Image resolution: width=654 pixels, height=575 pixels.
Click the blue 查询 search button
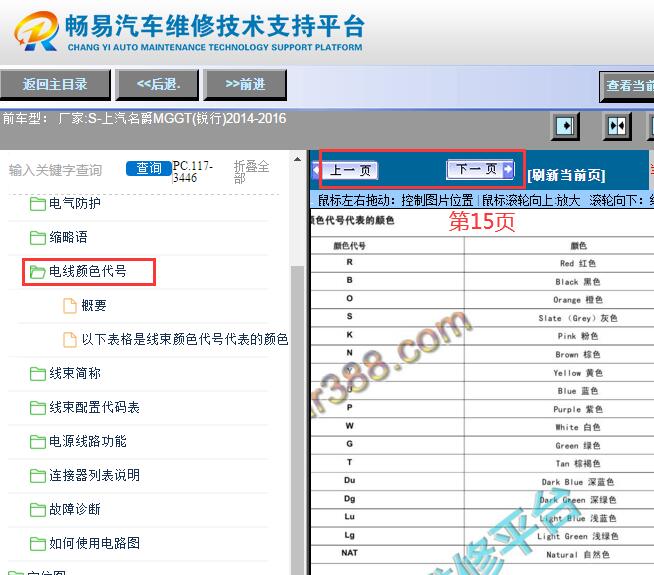tap(148, 168)
